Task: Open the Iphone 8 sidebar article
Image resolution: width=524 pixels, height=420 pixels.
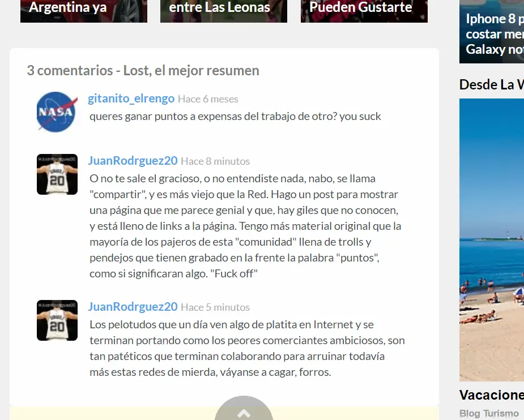Action: (x=492, y=32)
